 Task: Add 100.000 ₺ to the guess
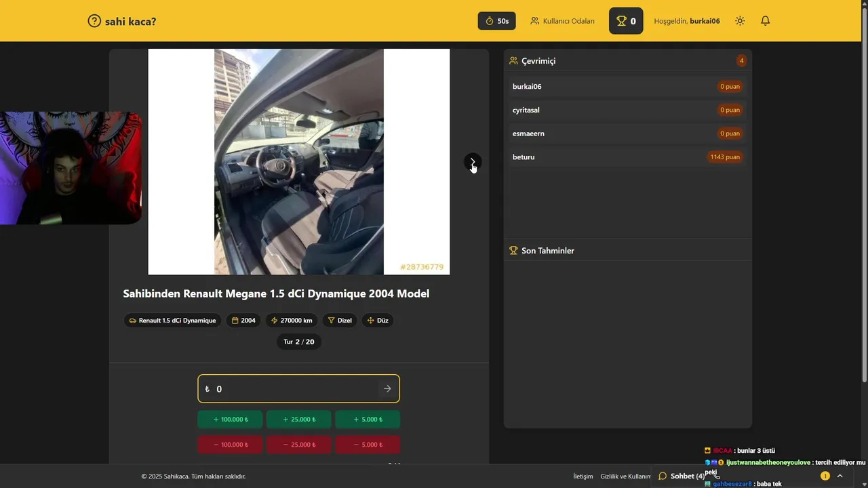[231, 420]
